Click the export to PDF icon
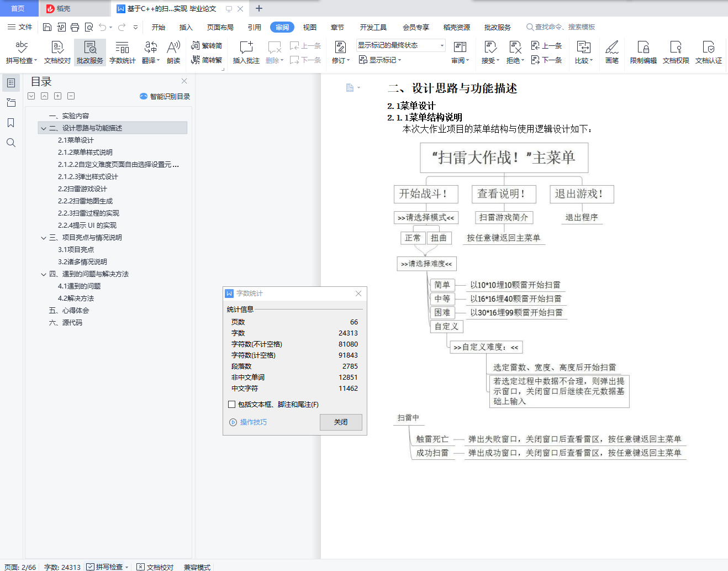Image resolution: width=728 pixels, height=571 pixels. click(61, 27)
